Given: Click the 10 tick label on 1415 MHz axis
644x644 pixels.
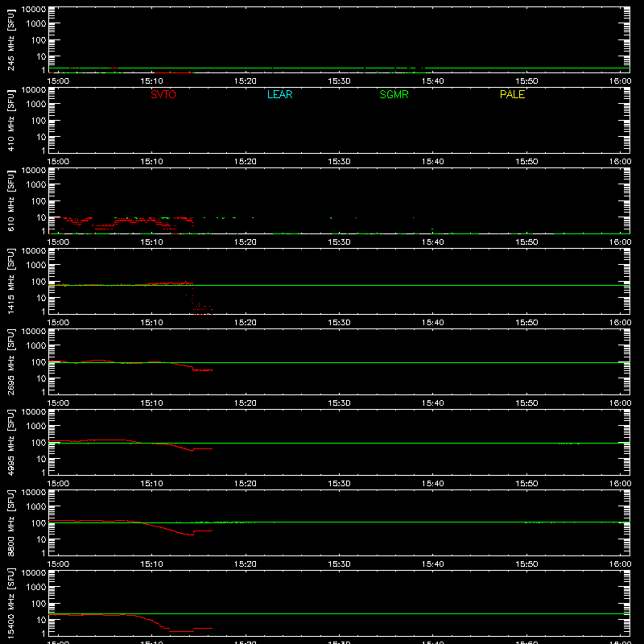Looking at the screenshot, I should pyautogui.click(x=41, y=298).
